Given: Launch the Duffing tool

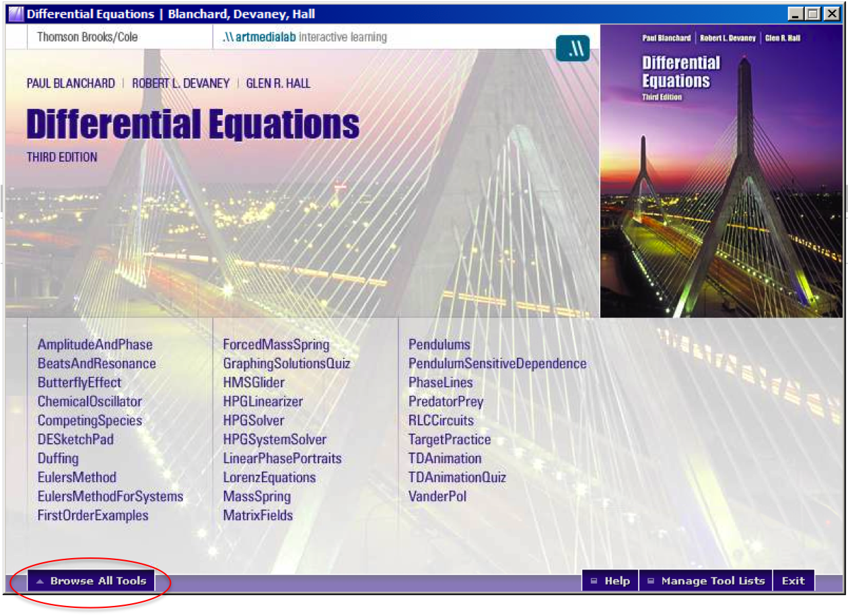Looking at the screenshot, I should pos(58,458).
